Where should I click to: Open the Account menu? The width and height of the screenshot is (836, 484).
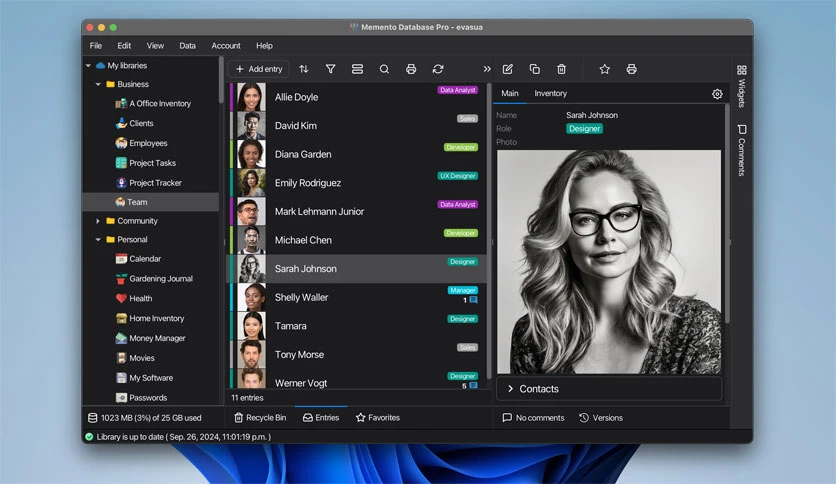tap(226, 46)
